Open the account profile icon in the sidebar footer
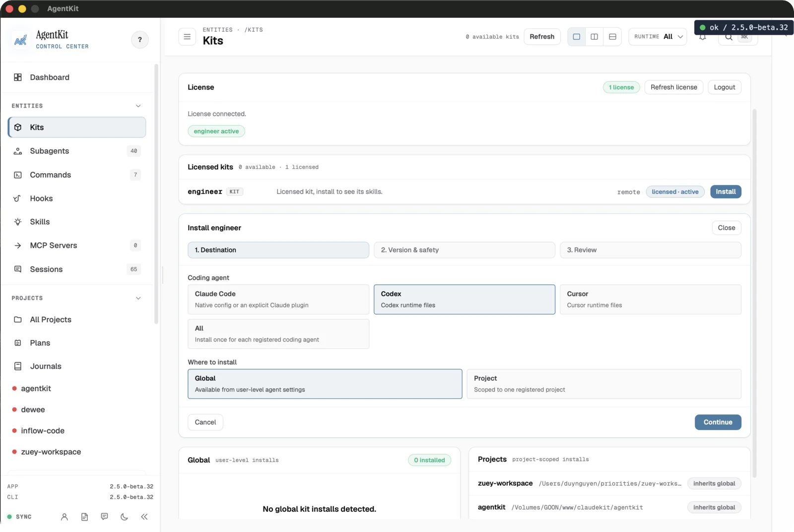This screenshot has height=532, width=794. (x=65, y=517)
